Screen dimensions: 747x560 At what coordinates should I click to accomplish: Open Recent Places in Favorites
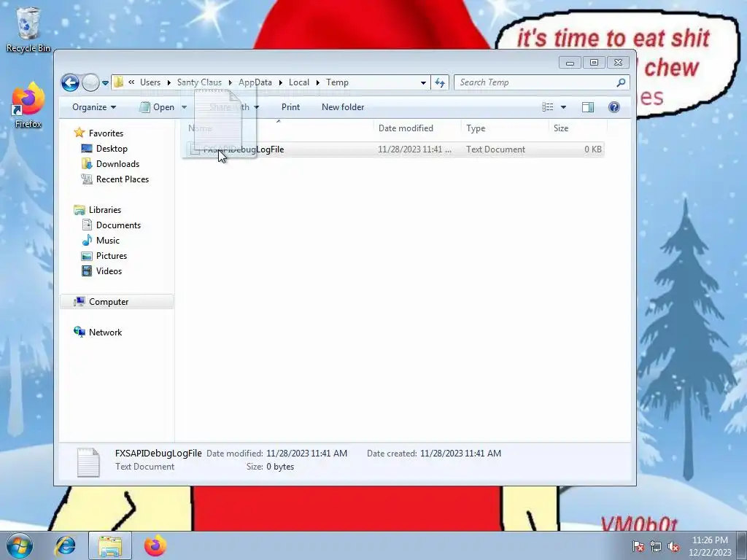123,179
